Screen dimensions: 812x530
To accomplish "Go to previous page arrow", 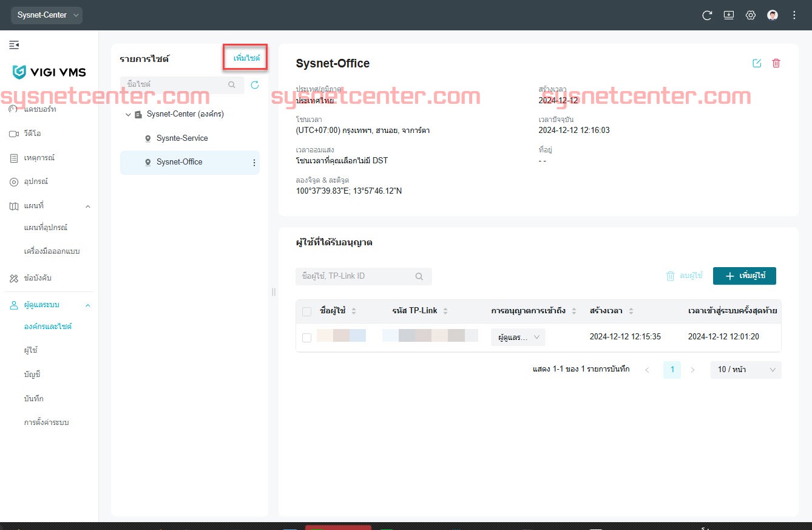I will [647, 370].
